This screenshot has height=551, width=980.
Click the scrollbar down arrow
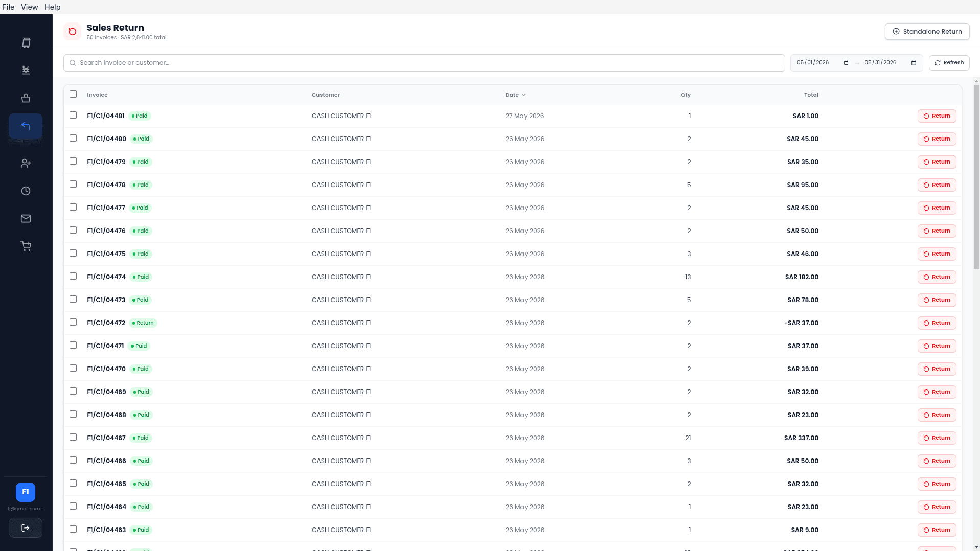[976, 547]
